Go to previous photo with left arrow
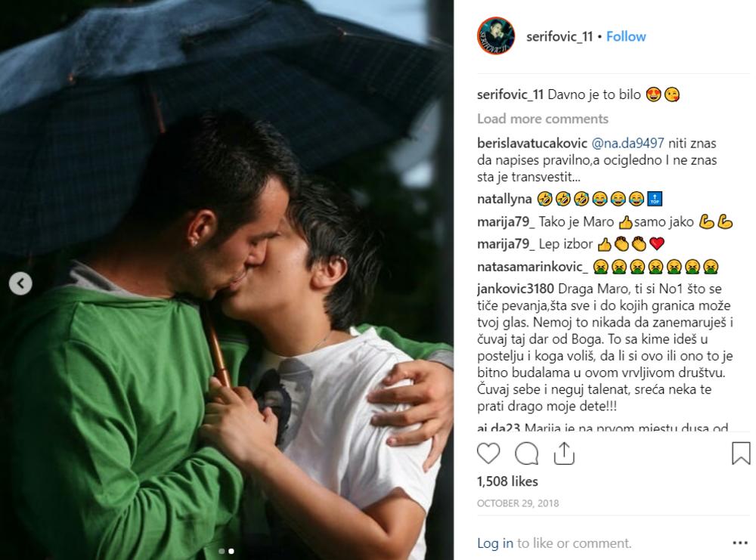This screenshot has width=756, height=560. (x=20, y=283)
